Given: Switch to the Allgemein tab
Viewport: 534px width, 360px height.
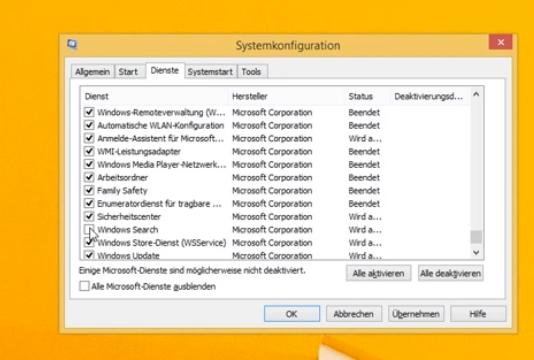Looking at the screenshot, I should [93, 72].
